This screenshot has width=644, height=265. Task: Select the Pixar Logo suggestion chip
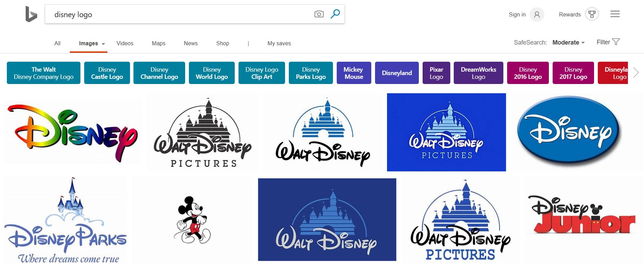(x=436, y=73)
